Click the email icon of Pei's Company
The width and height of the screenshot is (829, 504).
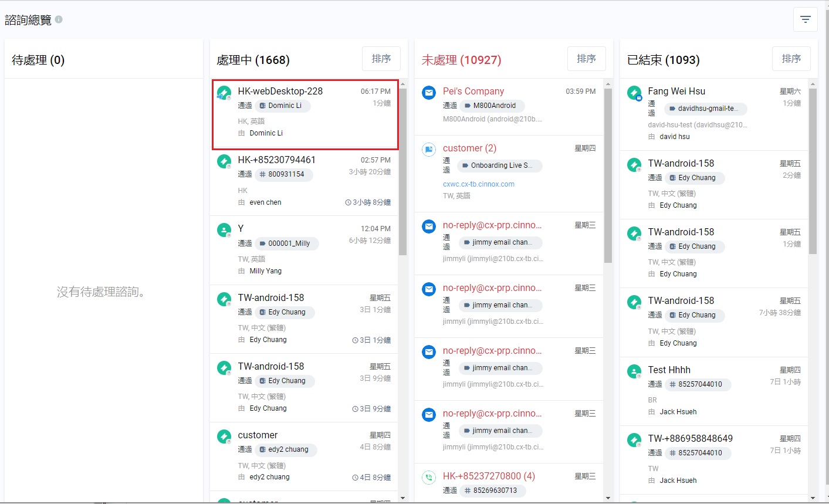[429, 93]
